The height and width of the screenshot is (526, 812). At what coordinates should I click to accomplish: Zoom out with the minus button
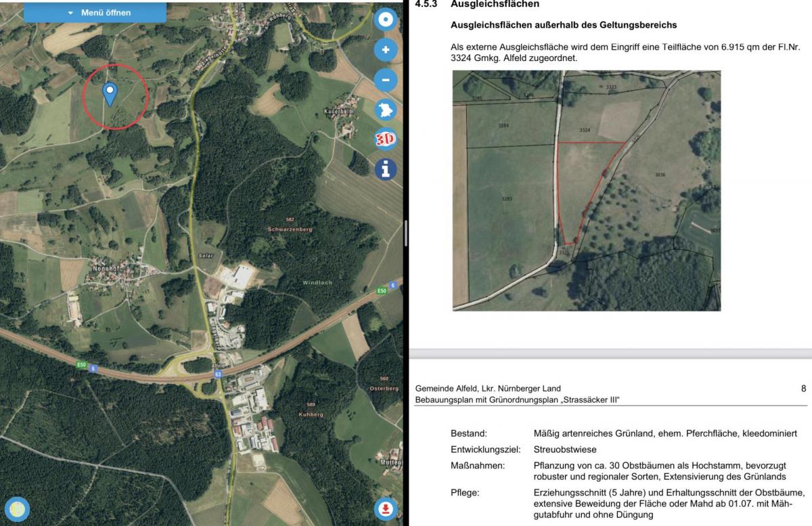386,80
